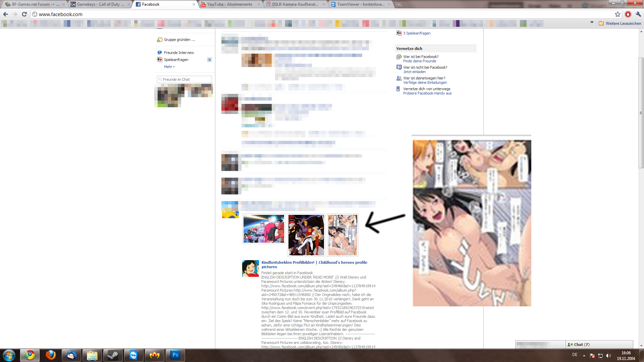Open the first event thumbnail with space heroes
This screenshot has height=362, width=644.
(x=264, y=229)
